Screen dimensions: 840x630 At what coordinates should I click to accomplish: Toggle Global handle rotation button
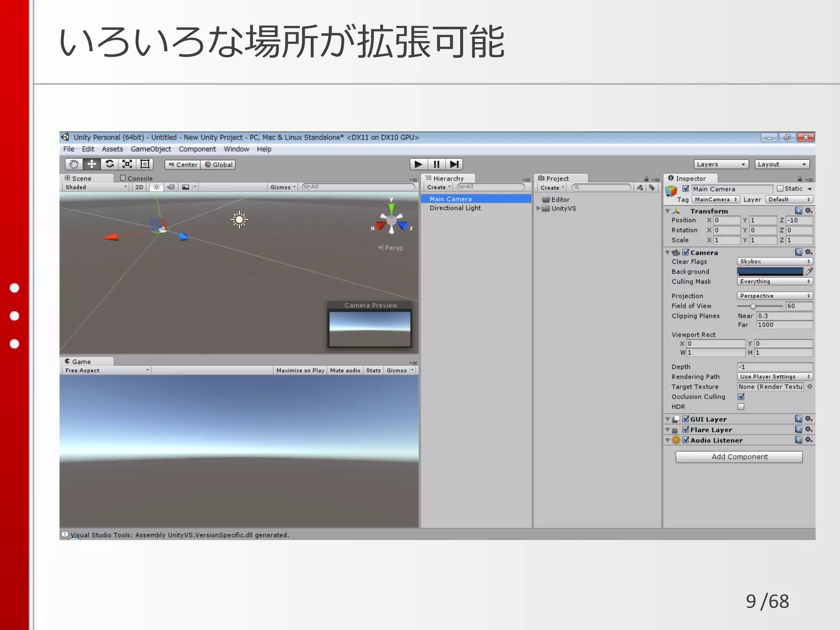click(218, 164)
